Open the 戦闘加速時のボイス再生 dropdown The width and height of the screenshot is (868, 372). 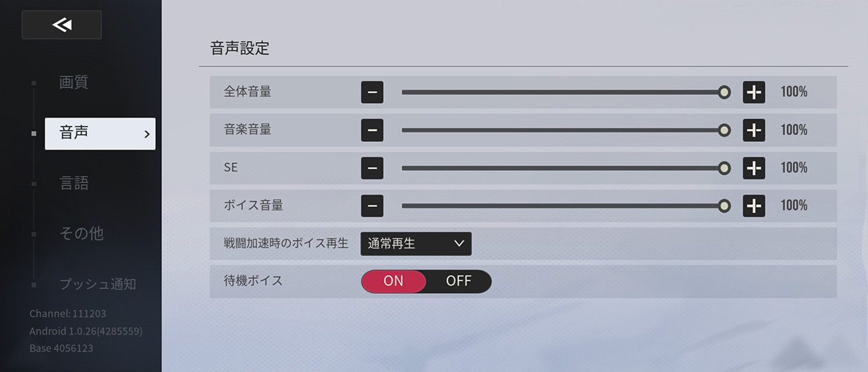tap(416, 244)
